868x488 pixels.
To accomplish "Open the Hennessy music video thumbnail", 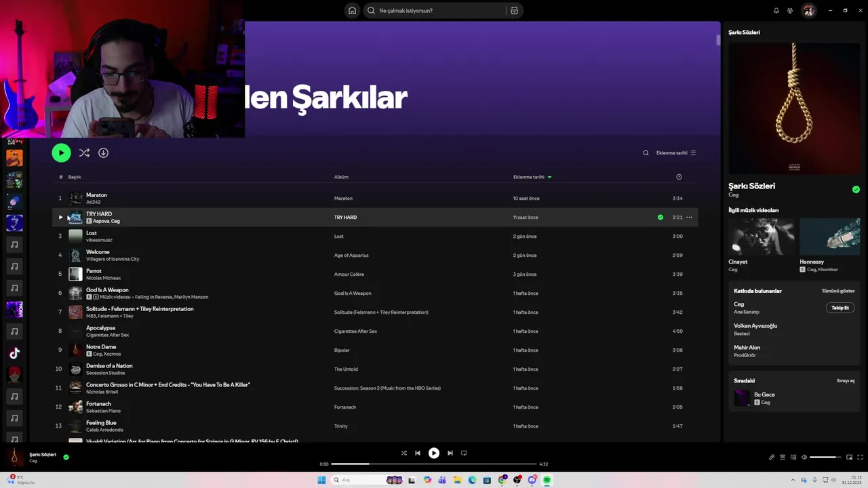I will coord(830,236).
